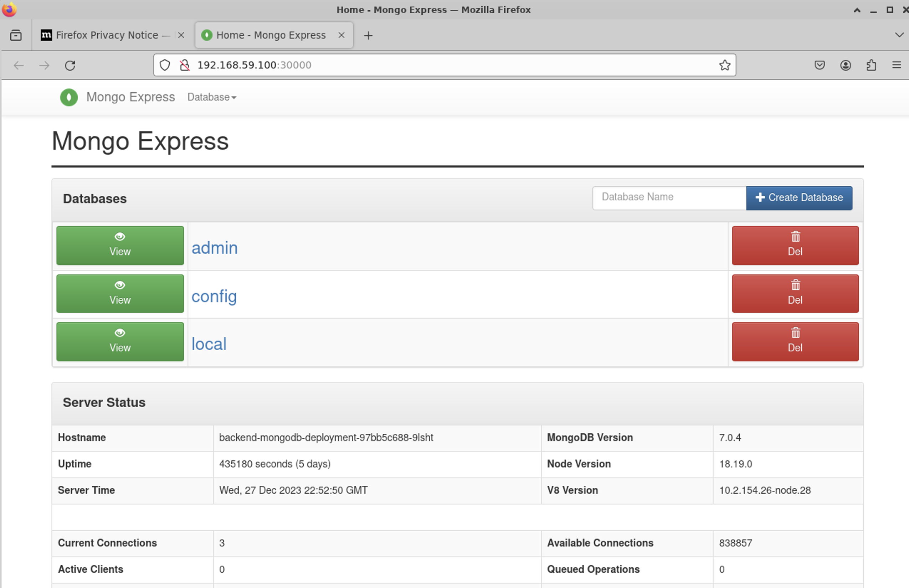Switch to Firefox Privacy Notice tab

pos(107,35)
